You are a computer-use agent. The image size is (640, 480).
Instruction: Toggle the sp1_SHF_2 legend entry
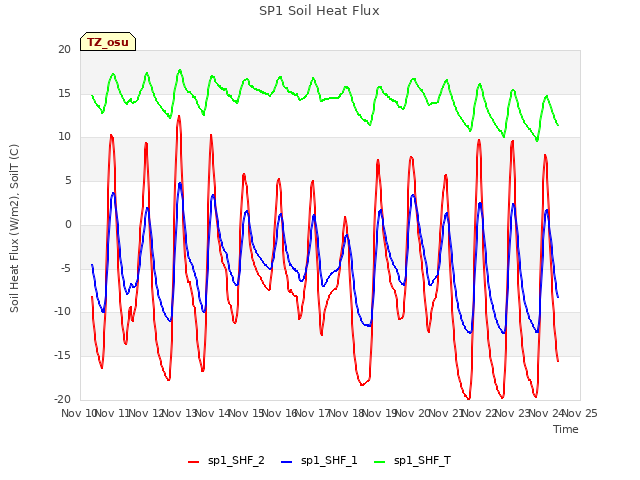coord(226,461)
